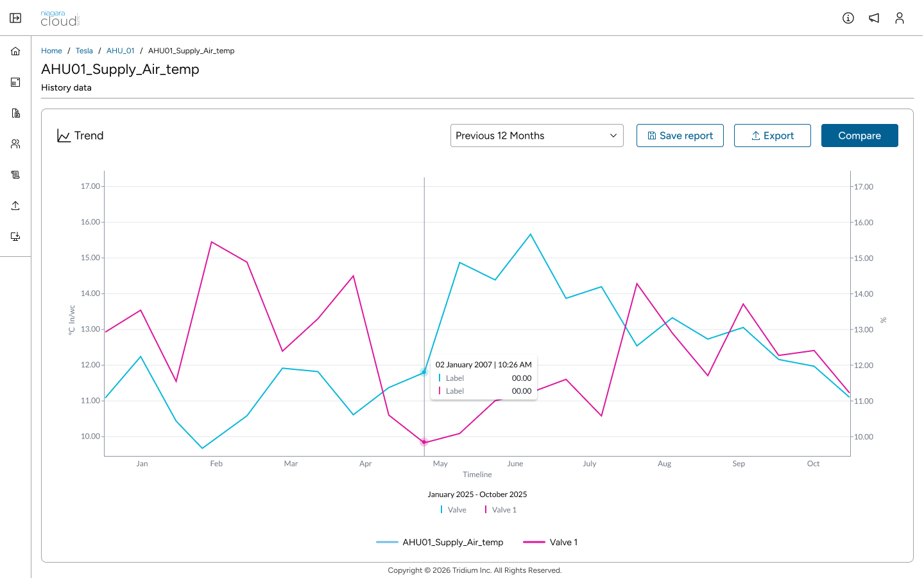The height and width of the screenshot is (578, 924).
Task: Click the Niagara Cloud logo
Action: coord(60,19)
